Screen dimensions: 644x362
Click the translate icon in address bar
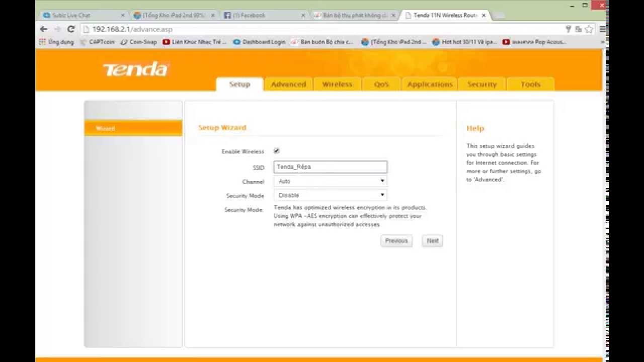[578, 29]
